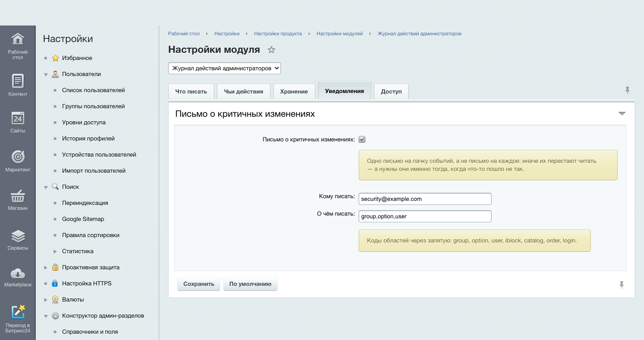Expand the Валюты tree node
Screen dimensions: 644x340
click(x=46, y=300)
